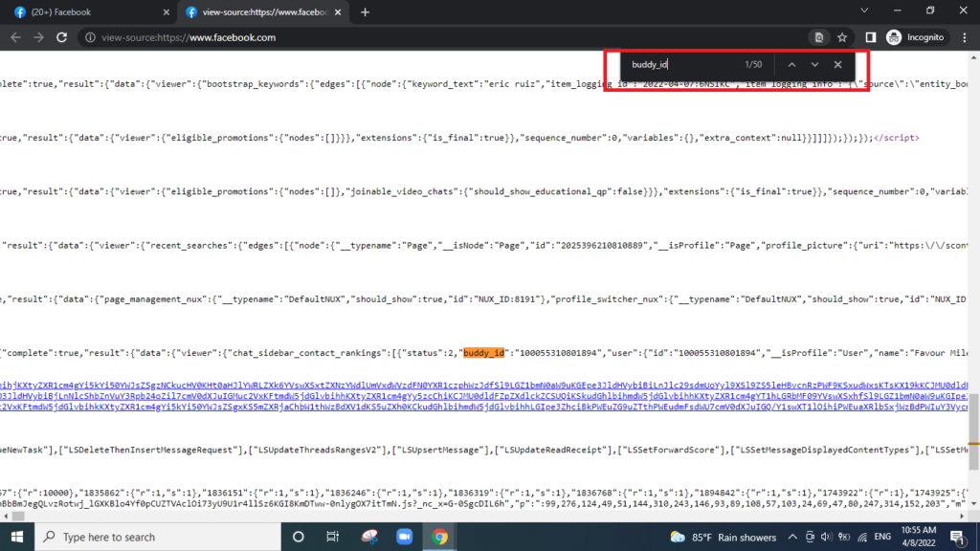Bookmark this page with the star icon
Viewport: 980px width, 551px height.
[842, 37]
